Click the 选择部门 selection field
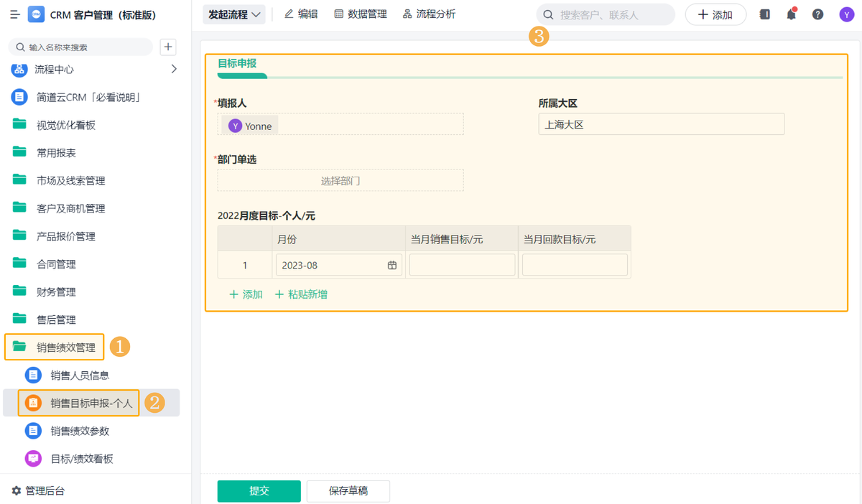 pyautogui.click(x=340, y=181)
